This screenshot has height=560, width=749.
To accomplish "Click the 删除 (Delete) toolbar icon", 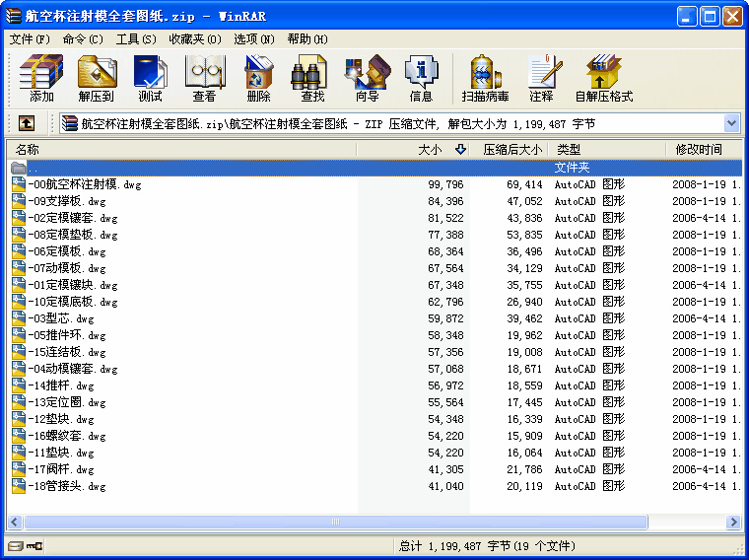I will (x=258, y=78).
